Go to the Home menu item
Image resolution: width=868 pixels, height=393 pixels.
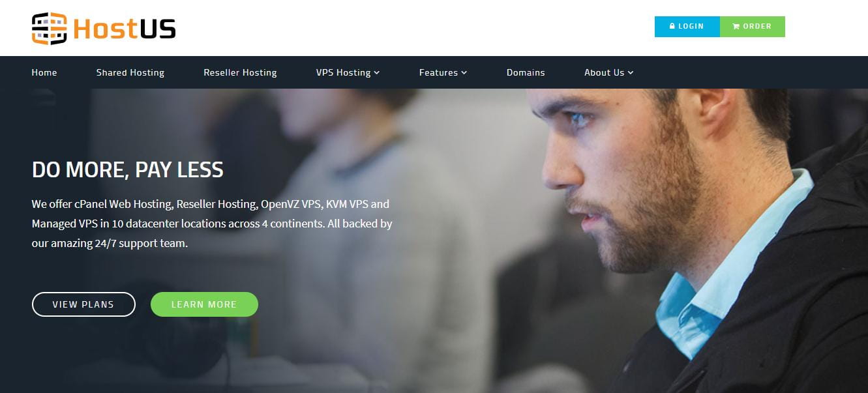(44, 72)
